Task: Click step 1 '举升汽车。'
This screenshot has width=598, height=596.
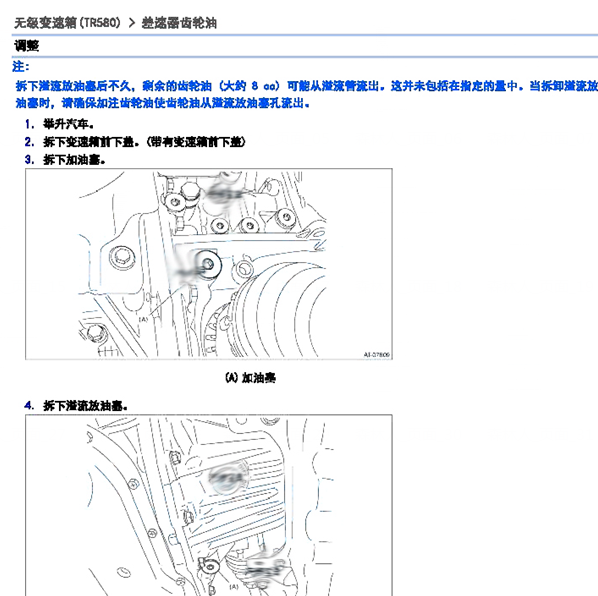Action: [68, 124]
